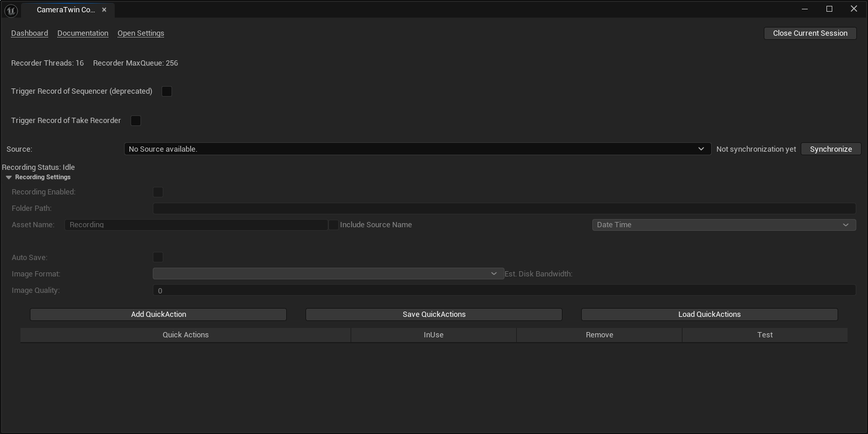This screenshot has width=868, height=434.
Task: Toggle the Include Source Name checkbox
Action: point(333,225)
